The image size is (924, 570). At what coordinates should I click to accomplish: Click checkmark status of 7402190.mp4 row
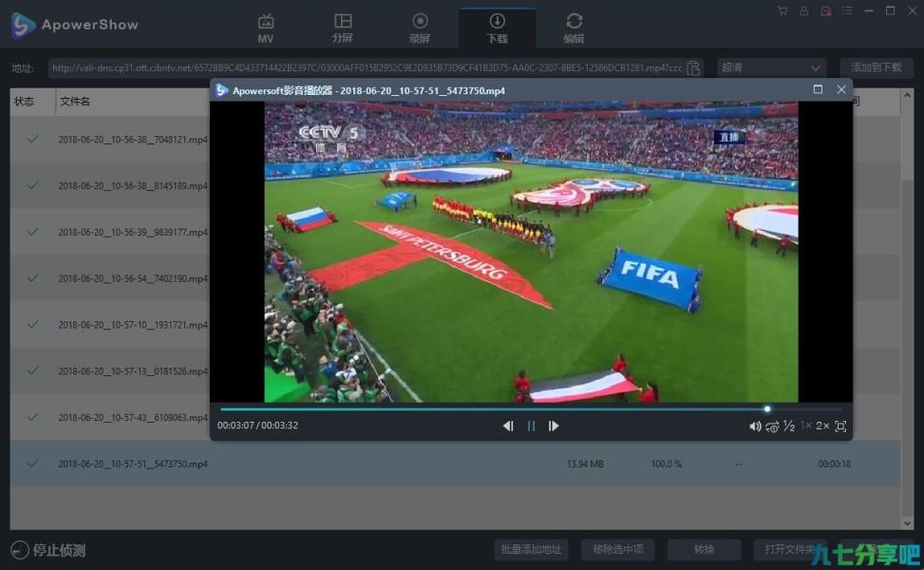pos(32,277)
